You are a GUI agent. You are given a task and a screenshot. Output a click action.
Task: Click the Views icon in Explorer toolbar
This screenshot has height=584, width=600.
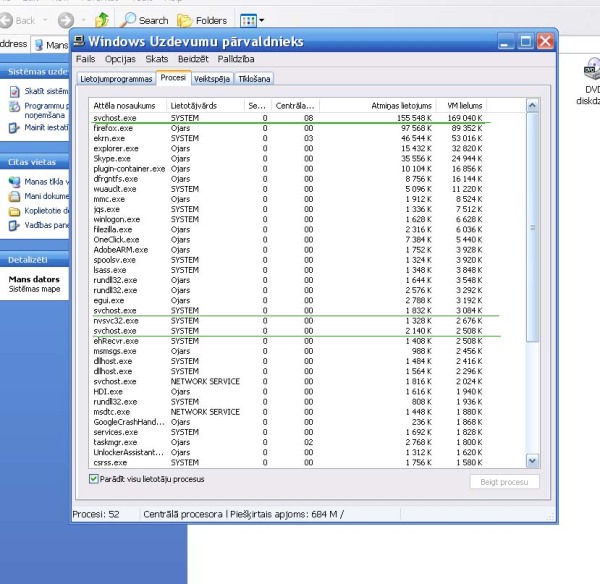248,20
